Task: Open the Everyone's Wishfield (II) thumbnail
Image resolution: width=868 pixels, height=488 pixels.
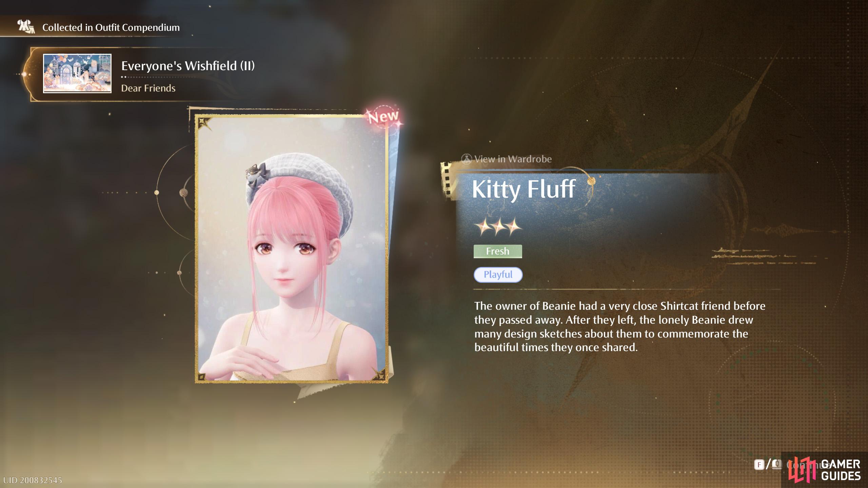Action: [77, 74]
